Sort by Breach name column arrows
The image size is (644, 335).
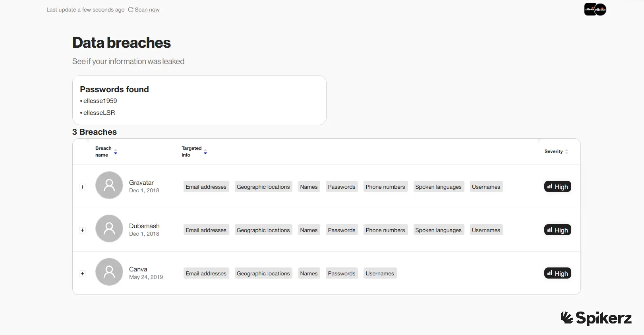[x=116, y=152]
